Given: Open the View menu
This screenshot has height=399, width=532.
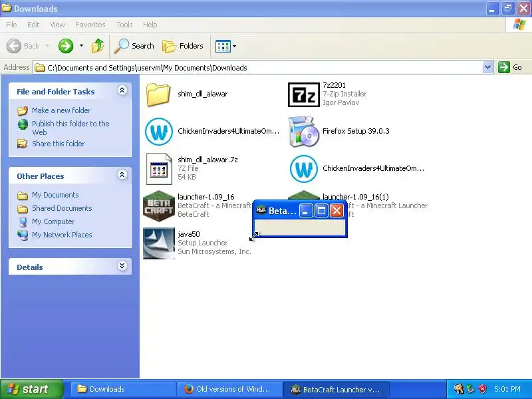Looking at the screenshot, I should [57, 25].
